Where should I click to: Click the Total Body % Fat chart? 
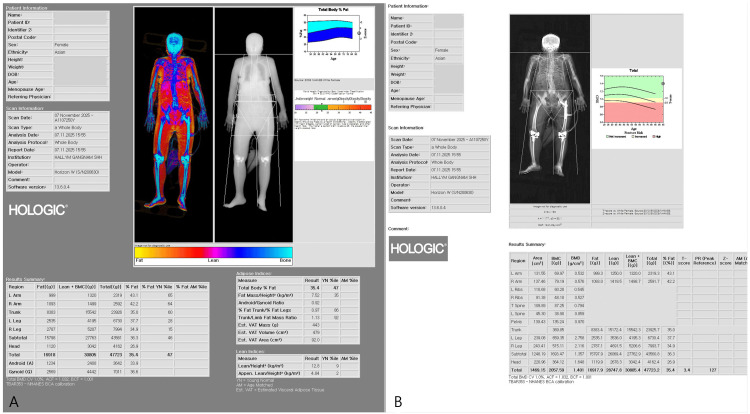point(333,34)
